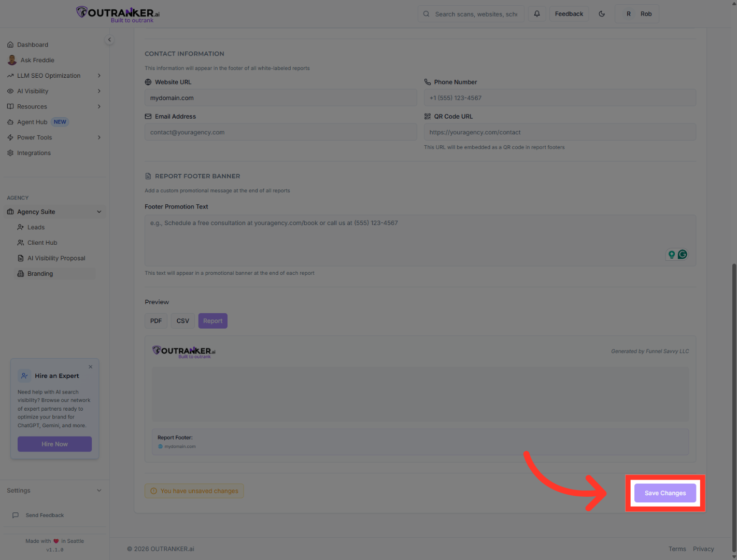Click the Client Hub people icon
The image size is (737, 560).
(20, 242)
